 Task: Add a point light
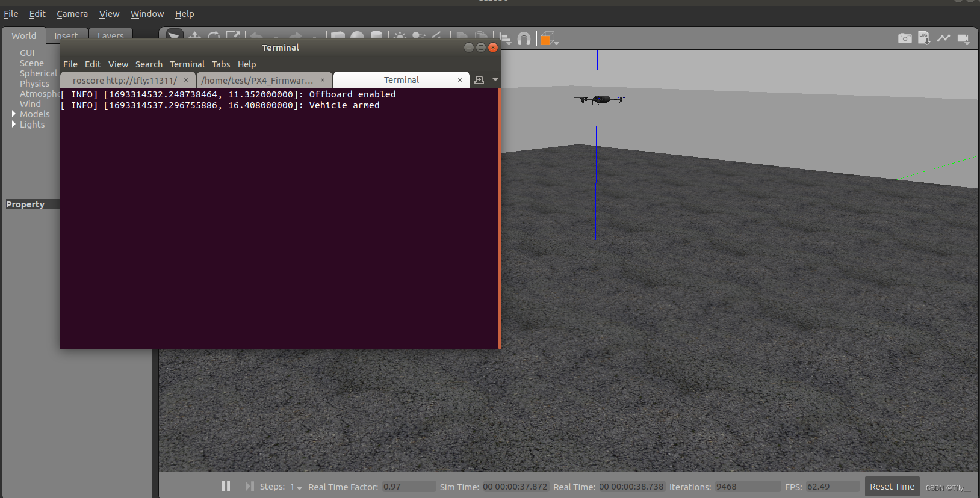click(400, 36)
